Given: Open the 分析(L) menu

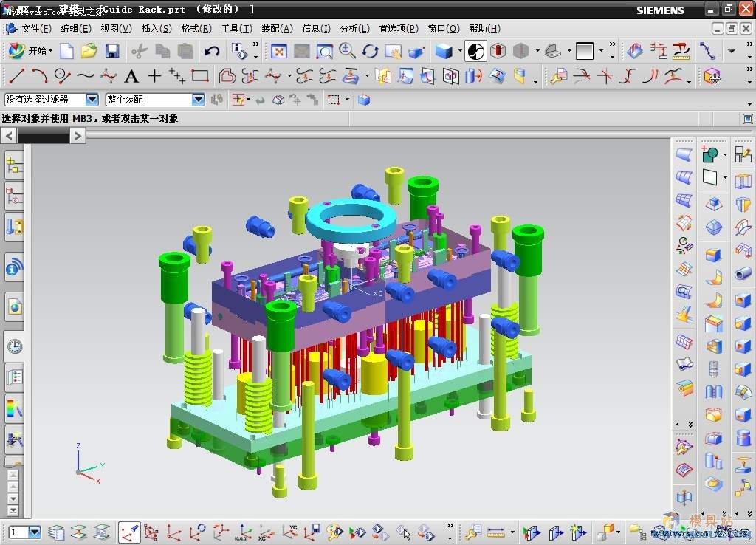Looking at the screenshot, I should (354, 28).
